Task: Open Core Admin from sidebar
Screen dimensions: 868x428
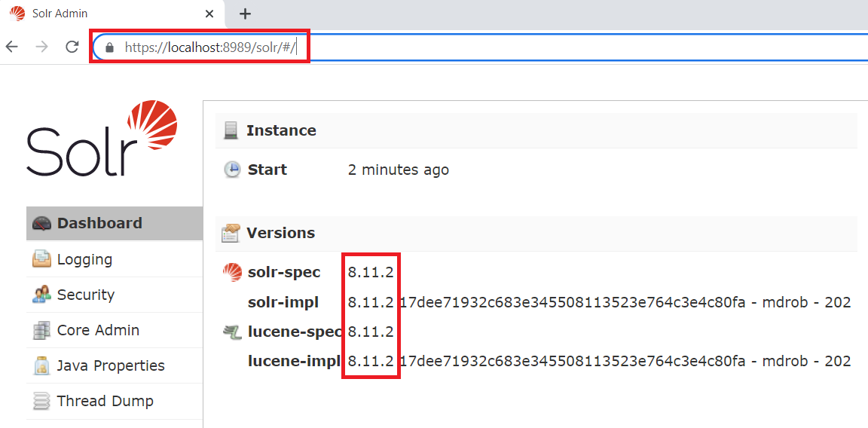Action: pyautogui.click(x=98, y=330)
